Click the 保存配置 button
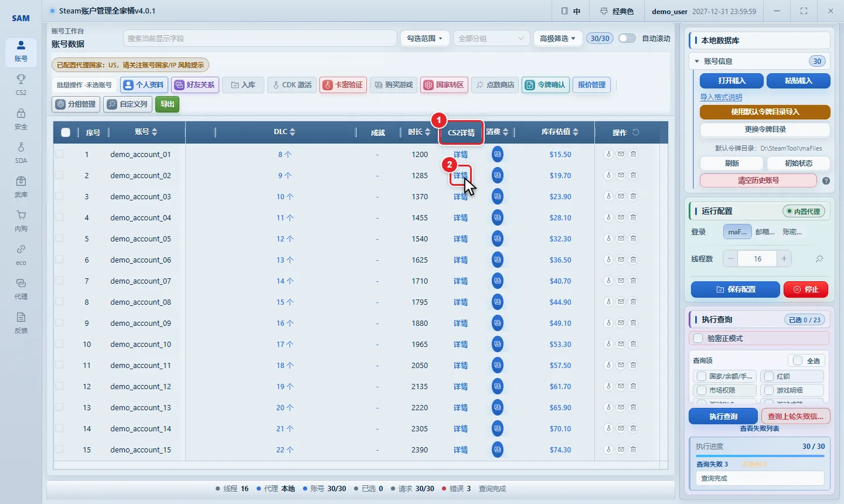This screenshot has width=844, height=504. [736, 290]
